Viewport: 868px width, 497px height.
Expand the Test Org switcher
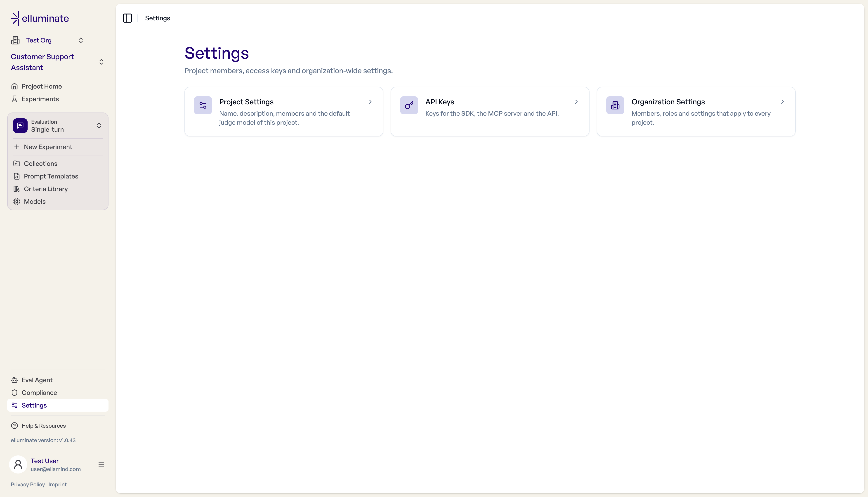click(x=81, y=40)
